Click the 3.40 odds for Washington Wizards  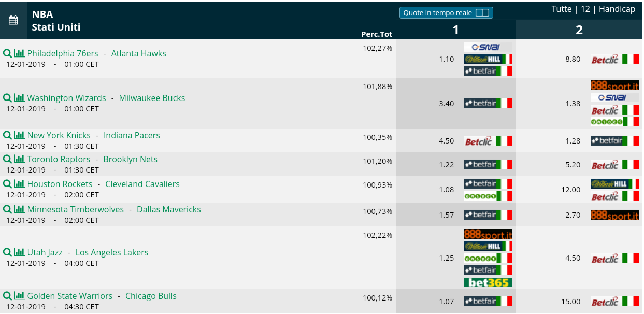(x=446, y=104)
